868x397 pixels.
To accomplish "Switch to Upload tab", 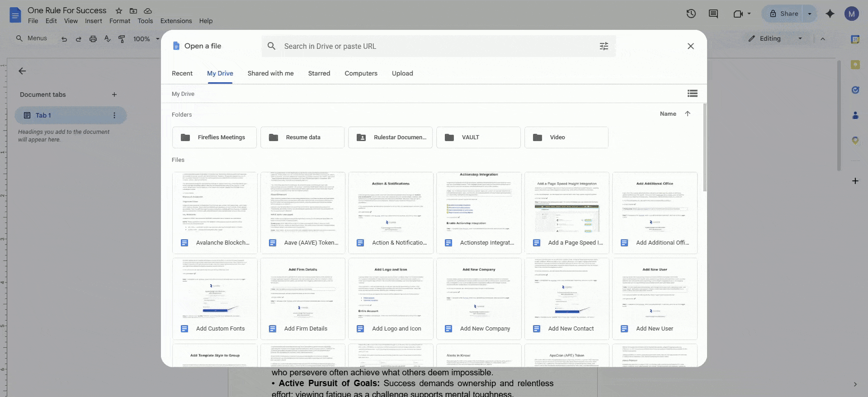I will click(402, 73).
